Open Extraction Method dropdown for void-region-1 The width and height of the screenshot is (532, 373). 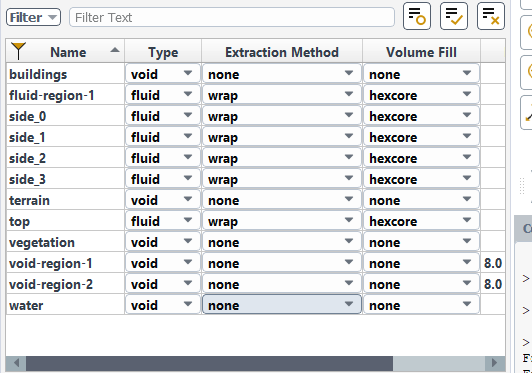coord(282,263)
